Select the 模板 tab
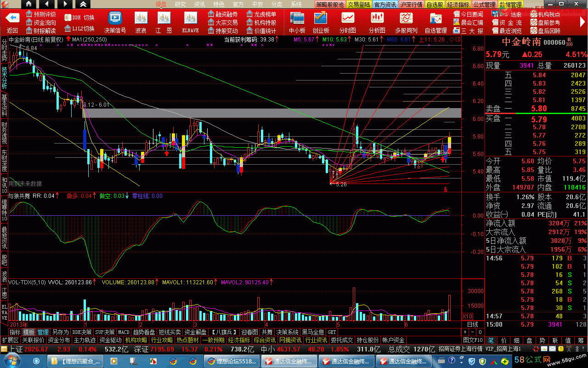Screen dimensions: 588x368 click(x=29, y=332)
